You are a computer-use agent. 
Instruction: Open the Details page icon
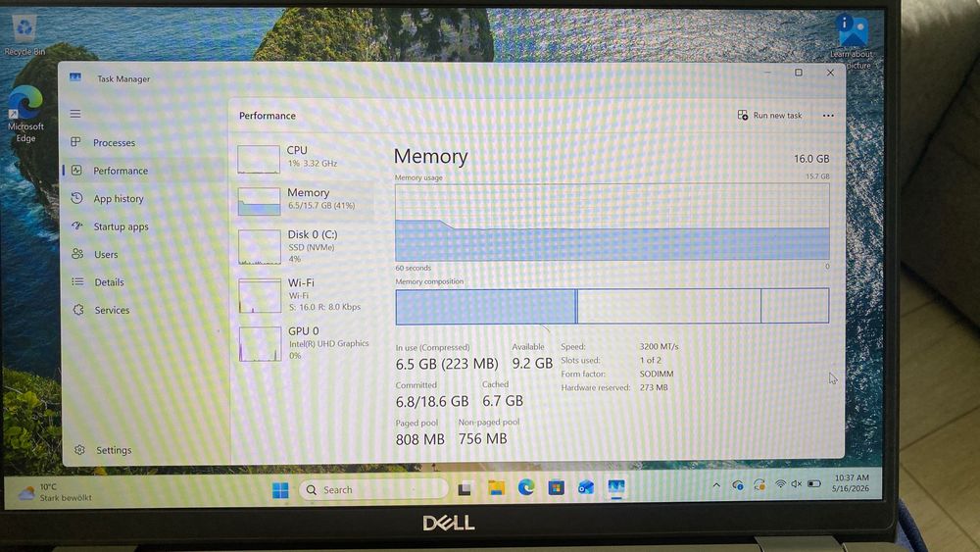77,282
